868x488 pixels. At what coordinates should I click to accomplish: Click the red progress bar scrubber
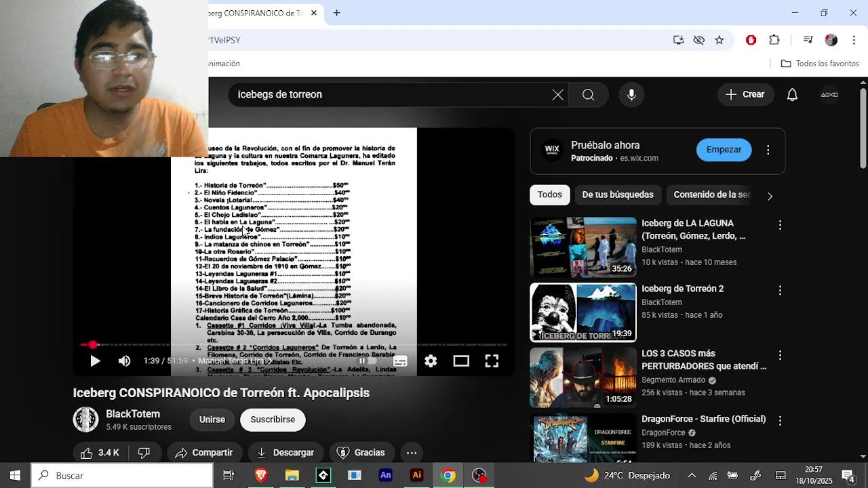click(93, 345)
